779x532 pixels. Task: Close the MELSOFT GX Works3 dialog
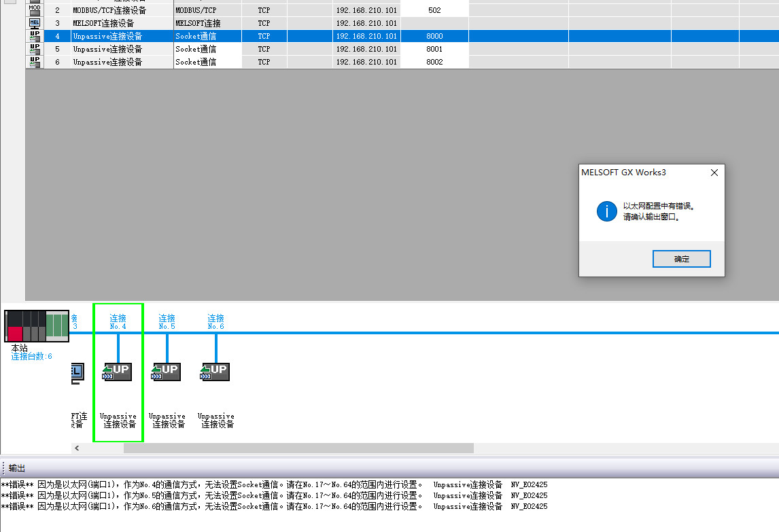click(714, 173)
